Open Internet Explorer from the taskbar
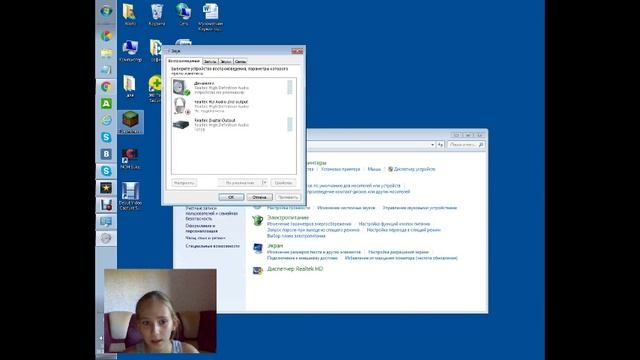The image size is (640, 360). coord(106,120)
